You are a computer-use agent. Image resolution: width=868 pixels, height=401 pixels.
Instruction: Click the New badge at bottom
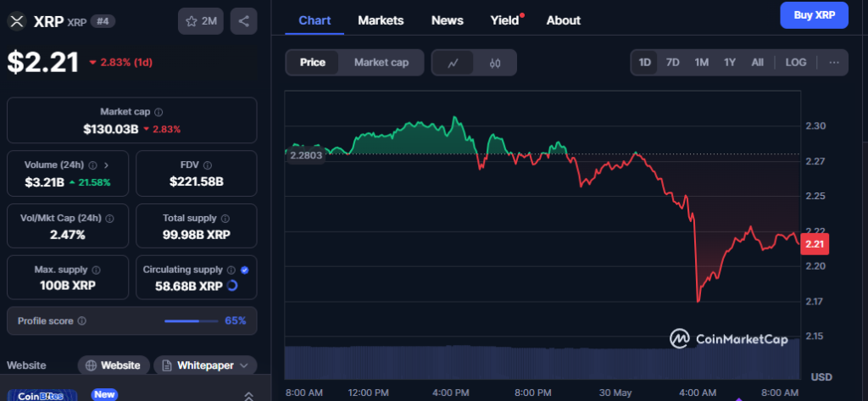pos(104,394)
